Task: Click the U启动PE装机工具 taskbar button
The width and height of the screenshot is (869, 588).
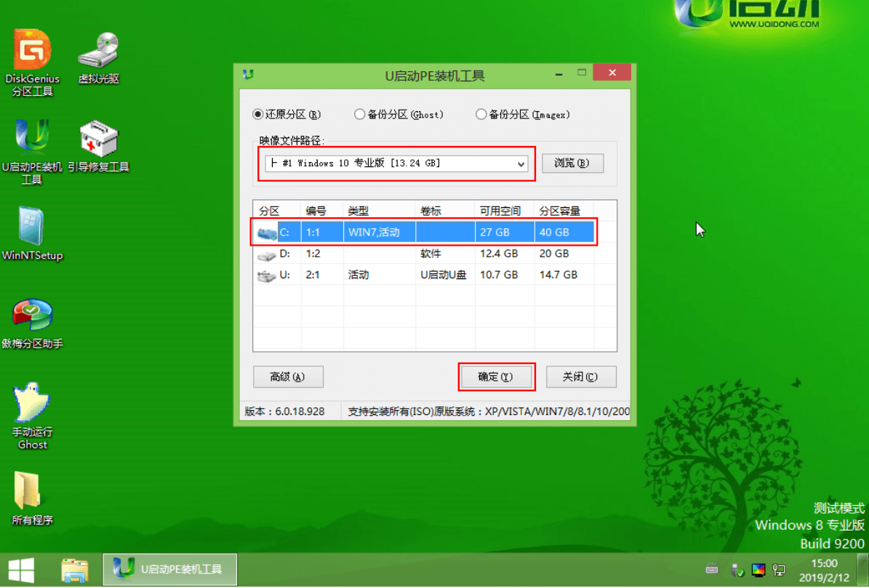Action: 170,569
